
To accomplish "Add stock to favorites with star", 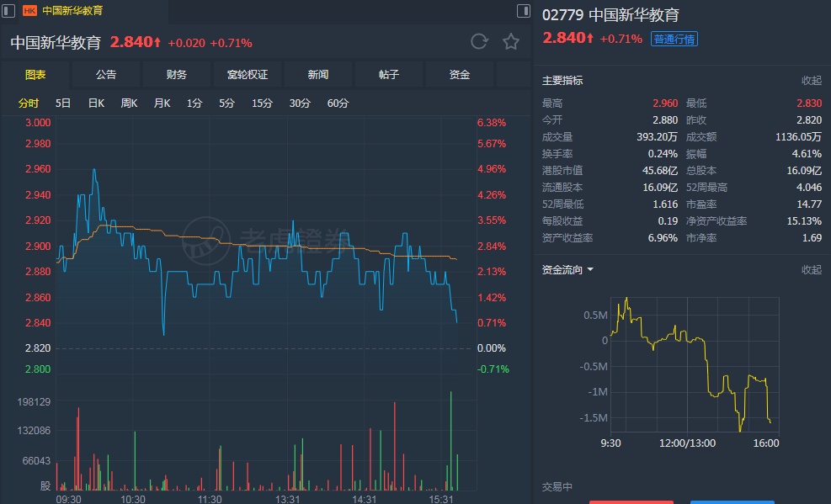I will pyautogui.click(x=511, y=42).
